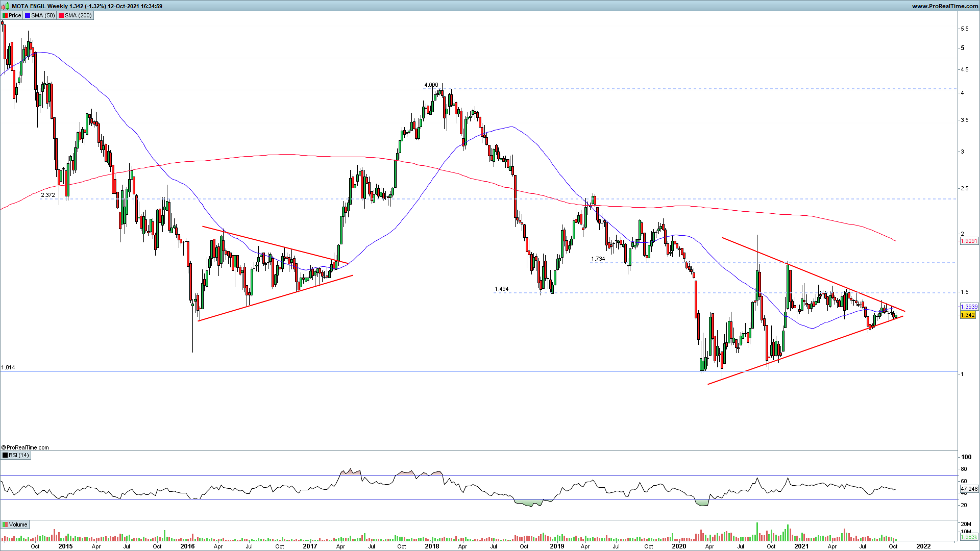Click the www.ProRealTime.com link top right
The image size is (980, 551).
point(945,6)
